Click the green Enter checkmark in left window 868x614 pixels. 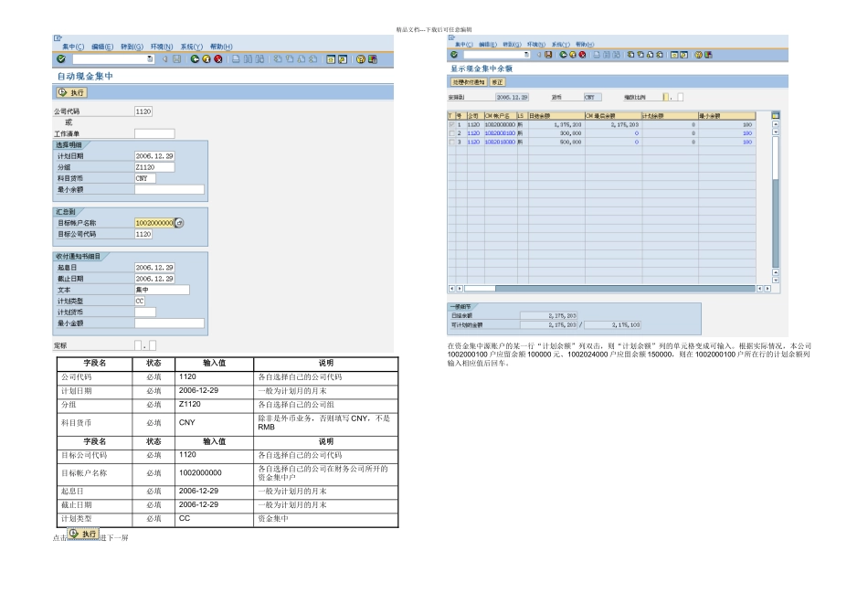coord(59,59)
